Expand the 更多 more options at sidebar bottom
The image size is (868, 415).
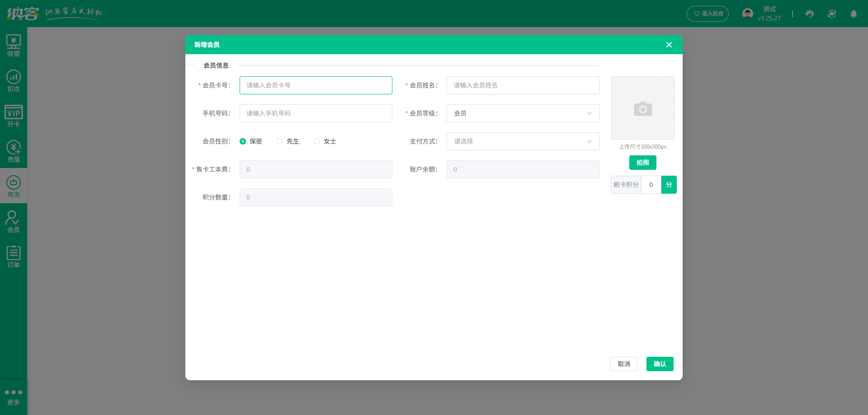[x=14, y=396]
